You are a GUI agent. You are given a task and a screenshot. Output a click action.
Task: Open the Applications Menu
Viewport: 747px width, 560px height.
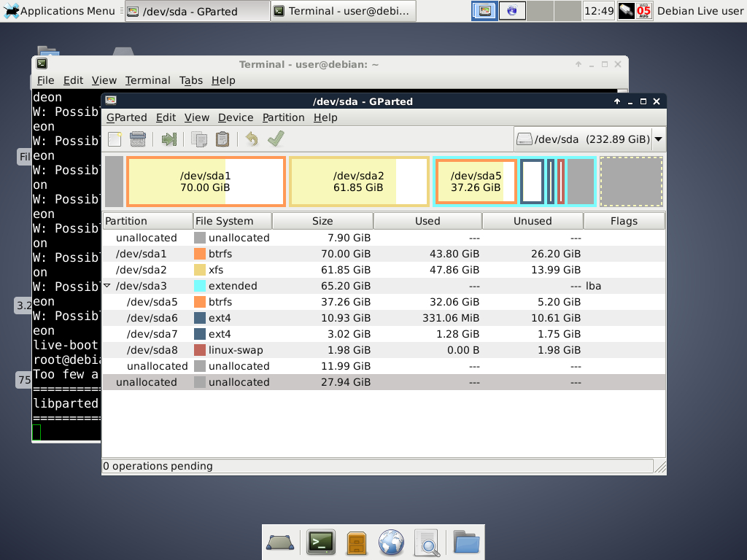[59, 11]
